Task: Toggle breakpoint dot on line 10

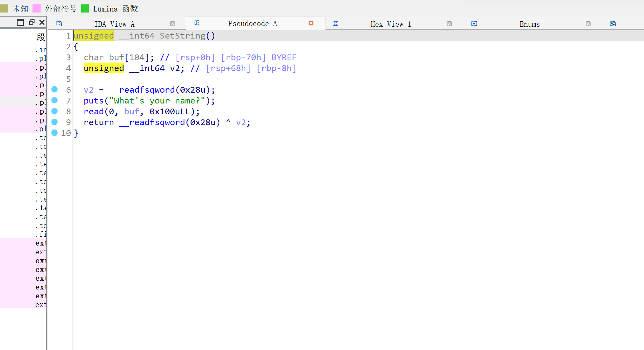Action: pyautogui.click(x=54, y=133)
